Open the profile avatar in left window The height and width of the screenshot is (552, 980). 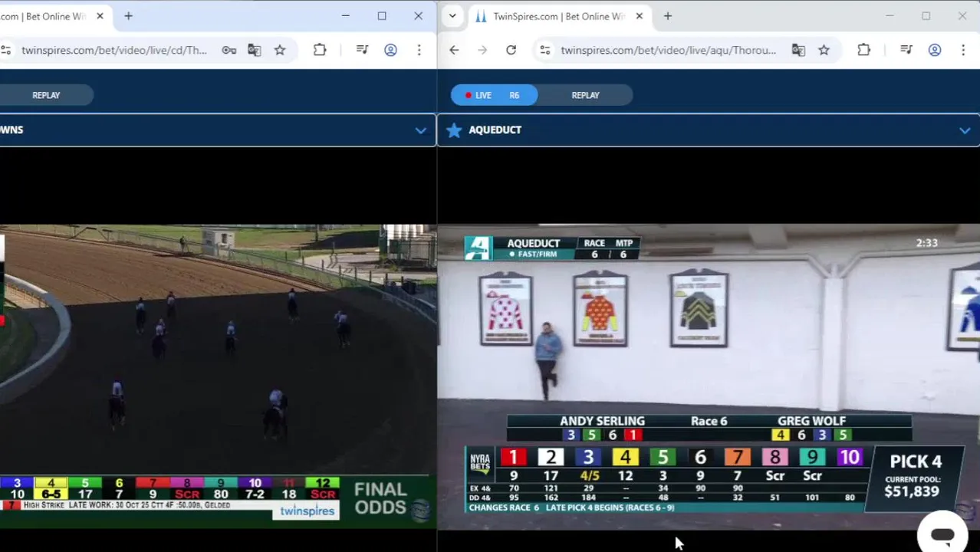(x=390, y=50)
